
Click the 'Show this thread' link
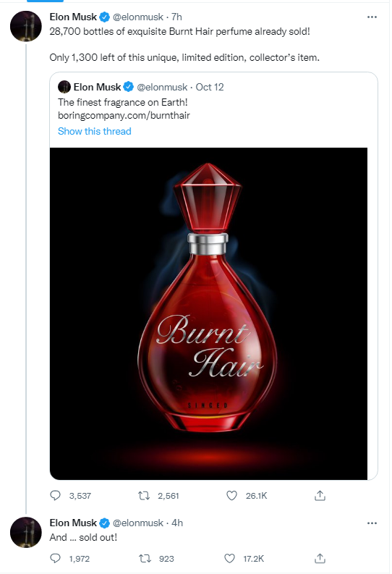[x=94, y=131]
